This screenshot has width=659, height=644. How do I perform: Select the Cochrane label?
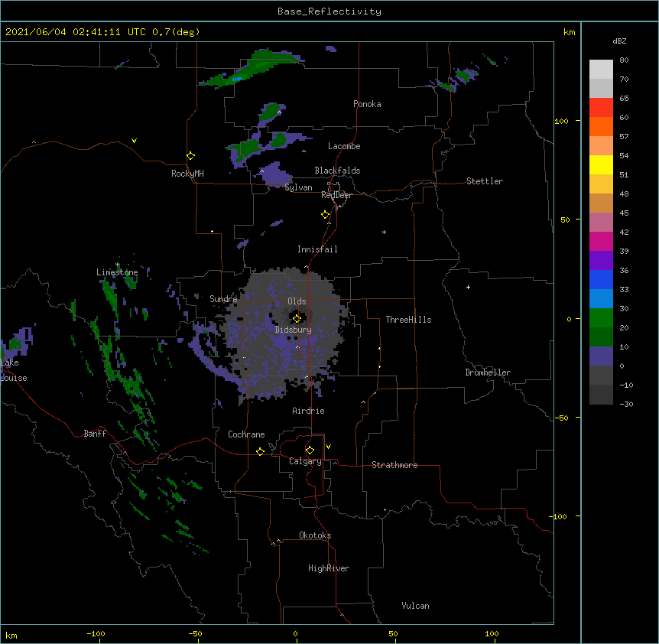tap(246, 434)
